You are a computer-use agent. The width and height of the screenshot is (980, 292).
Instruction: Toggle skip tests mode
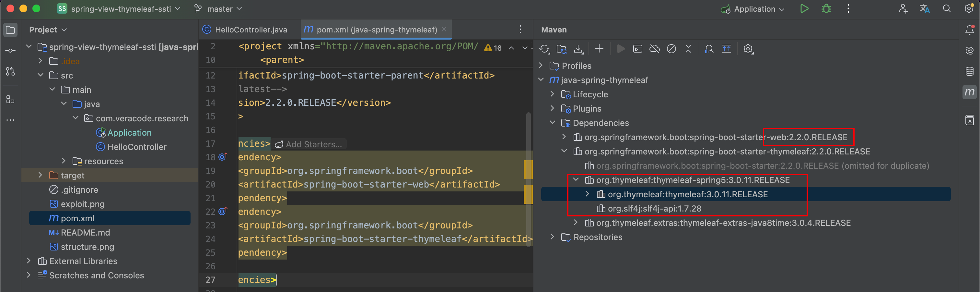671,49
